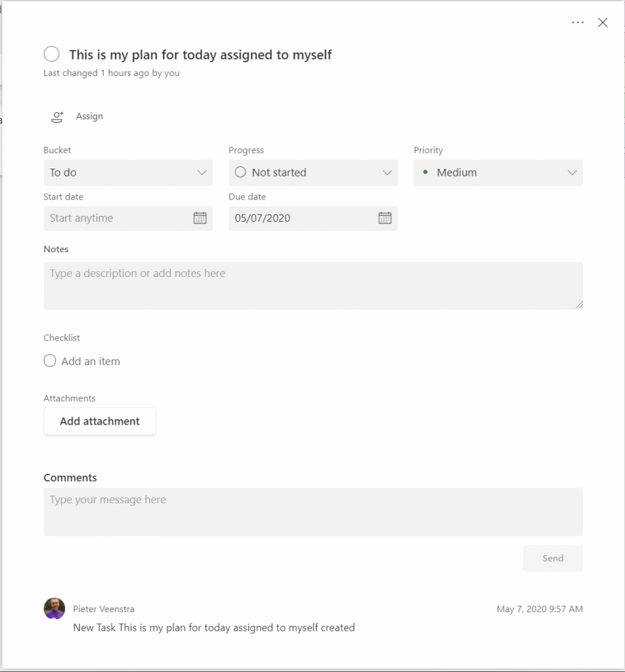This screenshot has width=625, height=672.
Task: Click the Comments message box
Action: click(313, 512)
